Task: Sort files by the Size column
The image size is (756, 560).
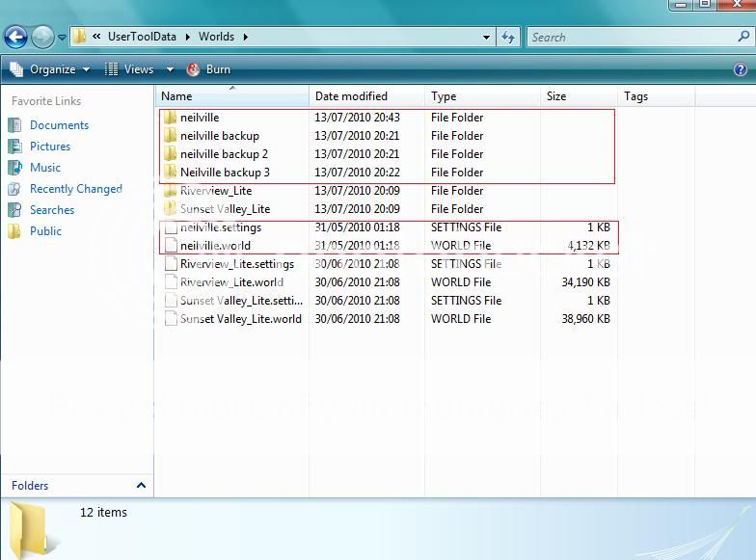Action: point(556,96)
